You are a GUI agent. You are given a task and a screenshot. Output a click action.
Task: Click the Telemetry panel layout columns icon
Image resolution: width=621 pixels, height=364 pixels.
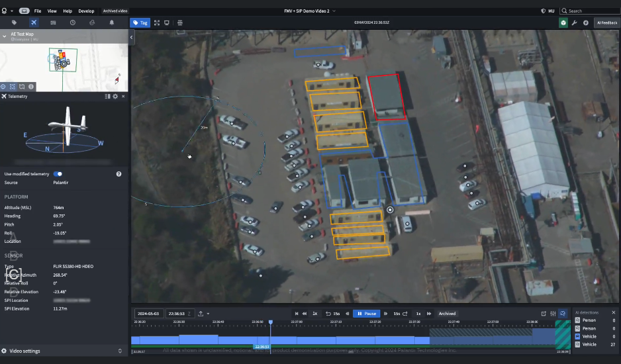click(107, 96)
